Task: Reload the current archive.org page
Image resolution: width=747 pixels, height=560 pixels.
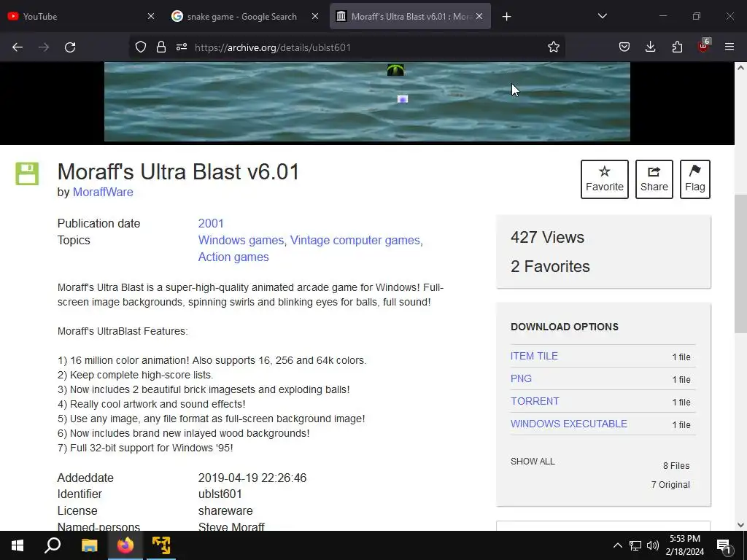Action: (x=70, y=47)
